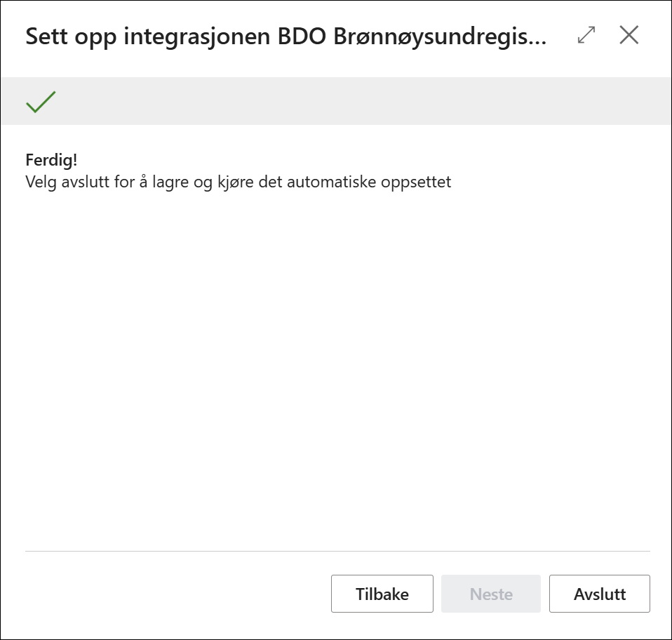Click Tilbake to go back
672x640 pixels.
pos(382,594)
